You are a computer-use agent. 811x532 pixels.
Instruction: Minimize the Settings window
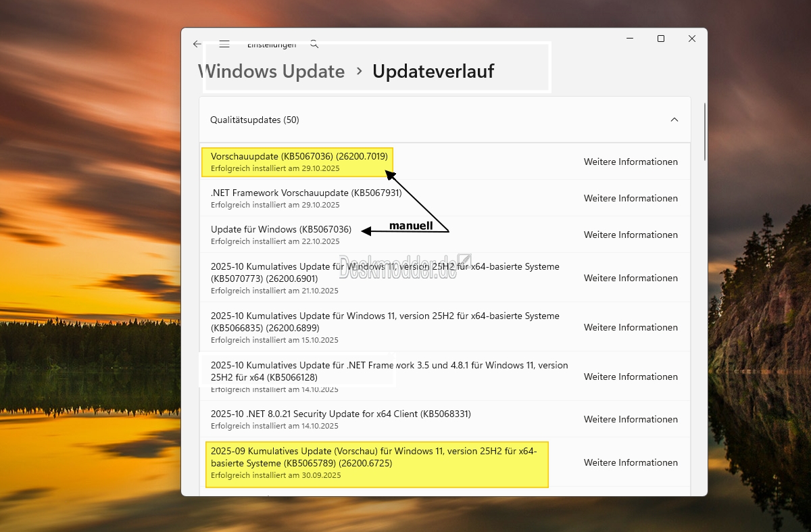629,39
